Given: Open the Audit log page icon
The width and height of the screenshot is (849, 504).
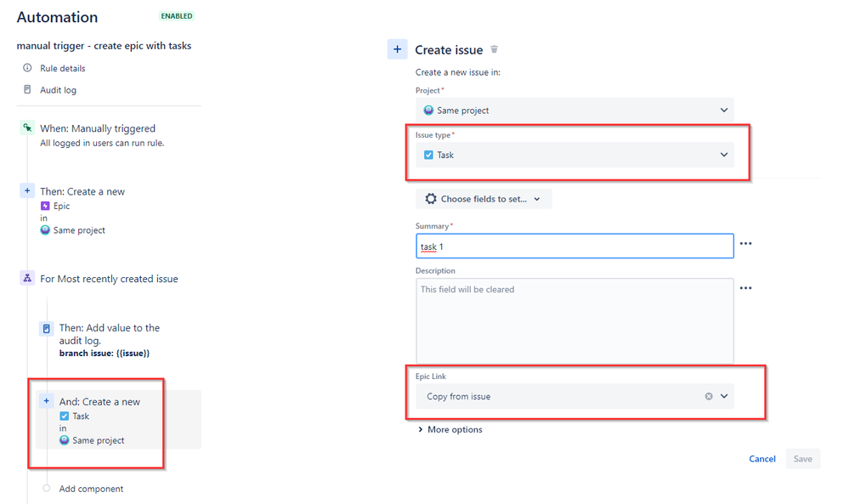Looking at the screenshot, I should click(27, 89).
